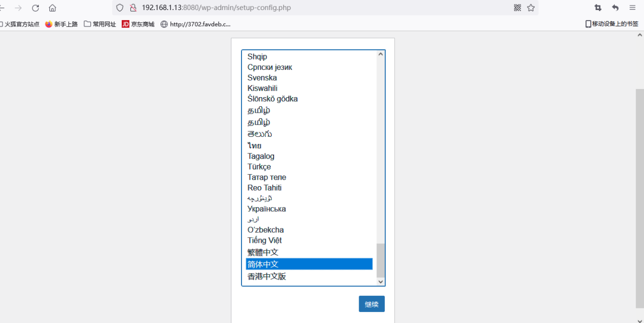Open 移动设备上的书签 folder
644x323 pixels.
tap(611, 24)
